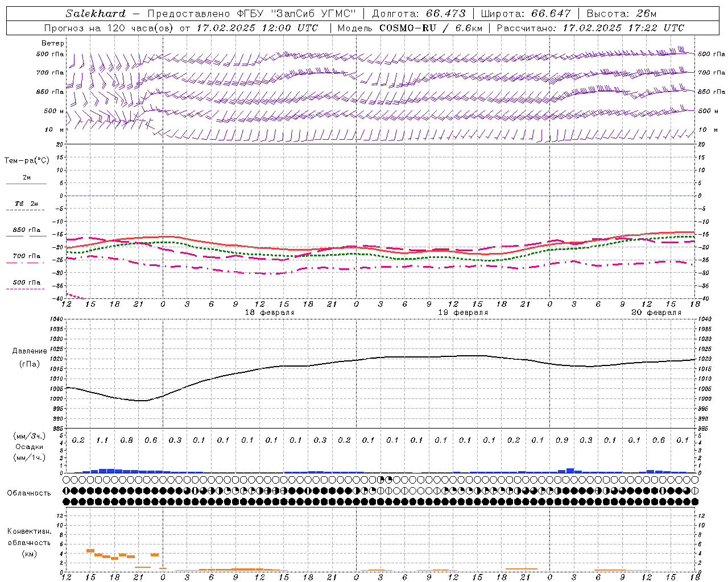
Task: Click the "0.9" three-hour precipitation value
Action: point(562,440)
